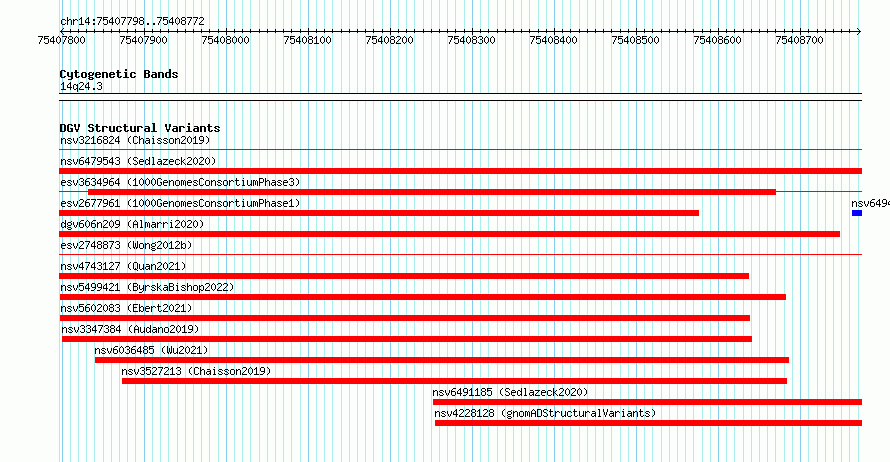Click the red bar under nsv5602083
Viewport: 890px width, 462px height.
coord(405,318)
